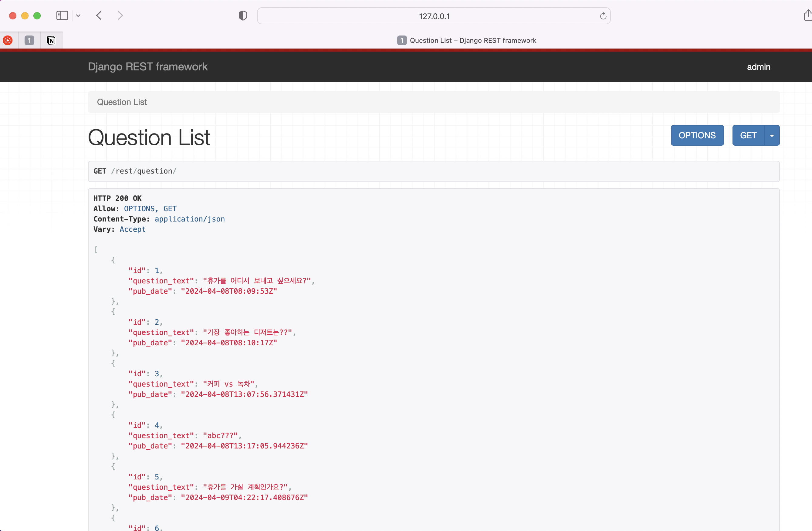Open the Django REST framework brand link
This screenshot has width=812, height=531.
pyautogui.click(x=147, y=66)
